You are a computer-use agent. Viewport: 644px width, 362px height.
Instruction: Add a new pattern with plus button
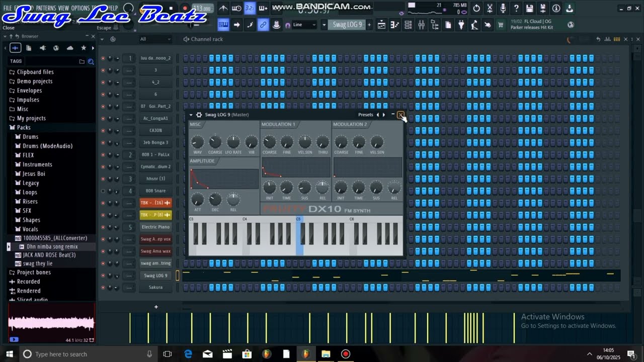(369, 25)
